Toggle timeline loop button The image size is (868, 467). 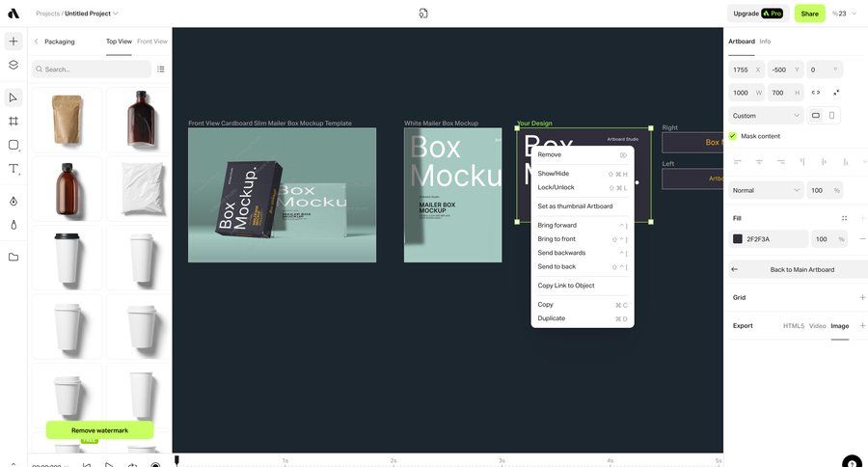point(132,465)
